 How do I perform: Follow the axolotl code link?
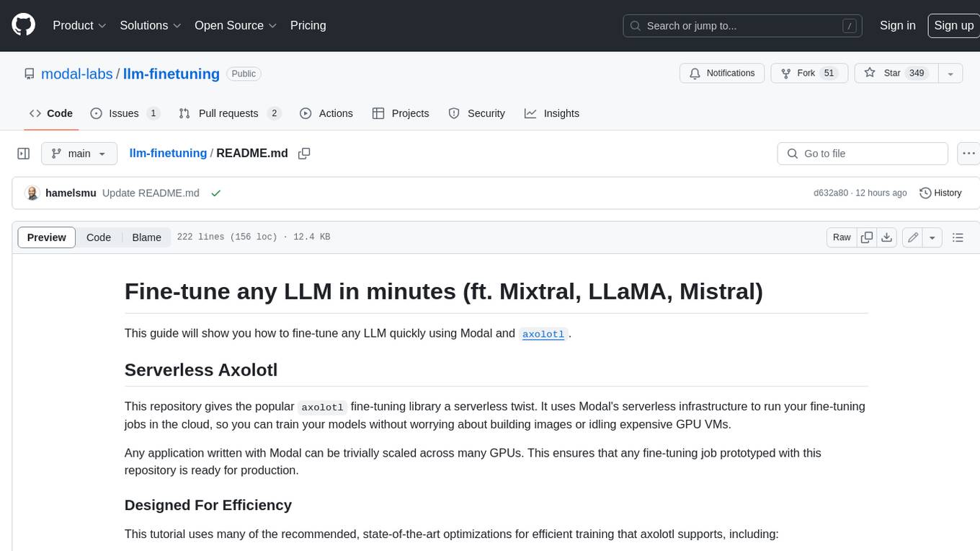click(x=543, y=334)
